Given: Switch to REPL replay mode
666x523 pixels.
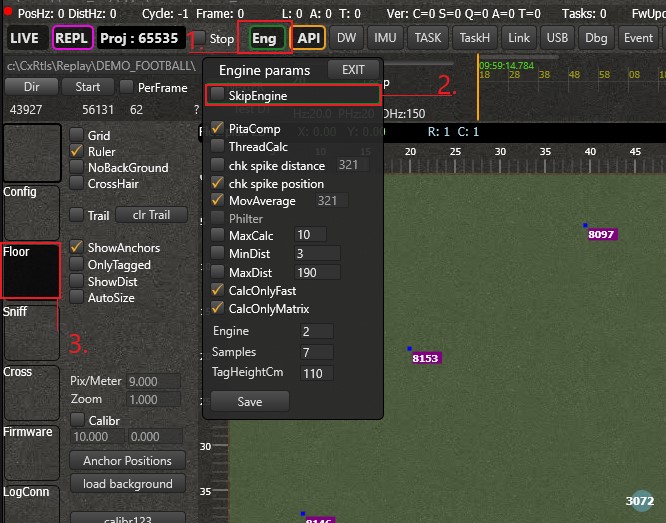Looking at the screenshot, I should pos(73,38).
